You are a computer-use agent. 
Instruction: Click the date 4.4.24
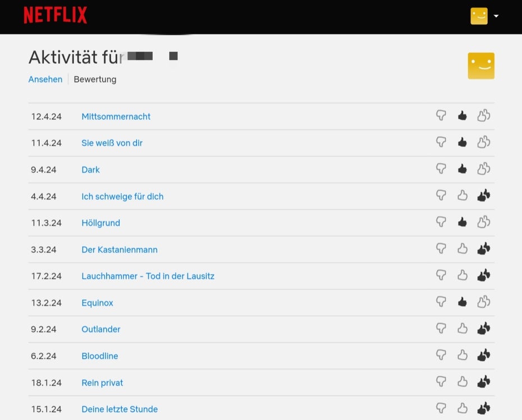pos(44,196)
